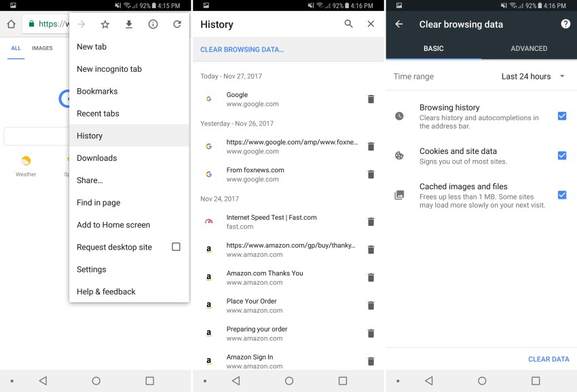The height and width of the screenshot is (392, 577).
Task: Tap the CLEAR DATA button
Action: coord(548,359)
